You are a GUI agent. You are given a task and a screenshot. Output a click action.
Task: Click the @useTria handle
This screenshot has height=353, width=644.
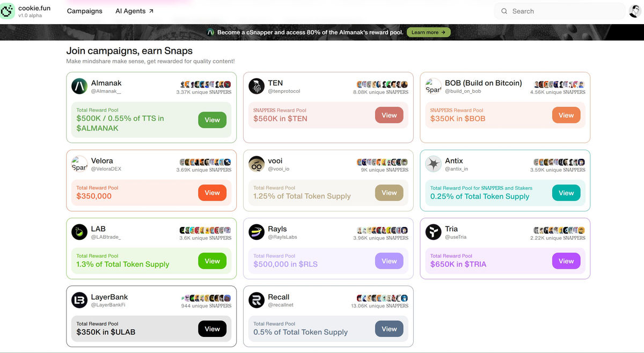(456, 237)
